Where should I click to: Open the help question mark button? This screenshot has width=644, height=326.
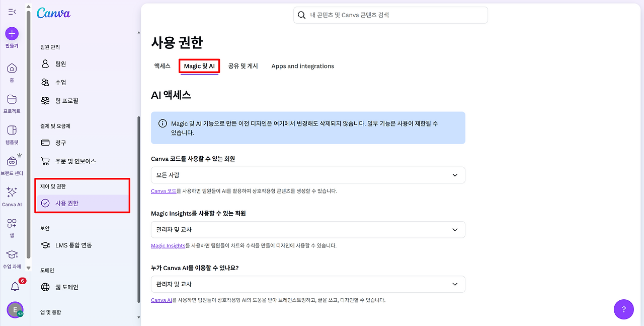[624, 309]
